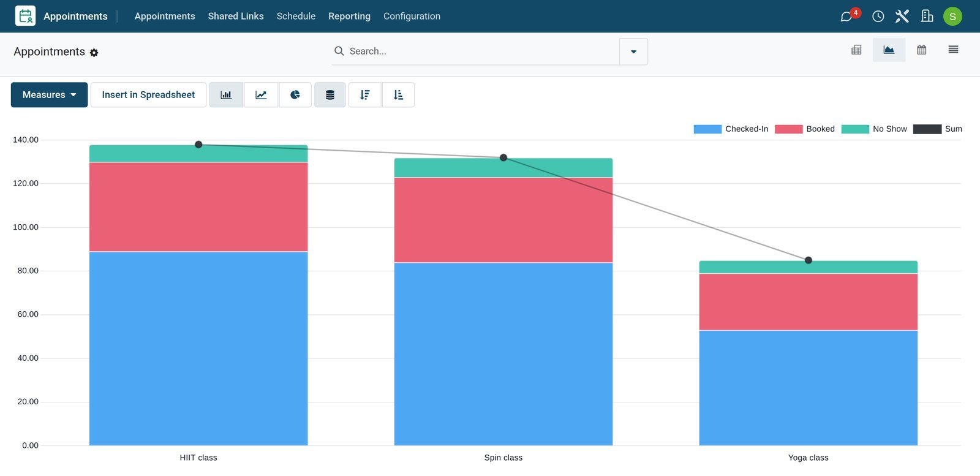
Task: Toggle the Booked legend swatch
Action: [x=788, y=129]
